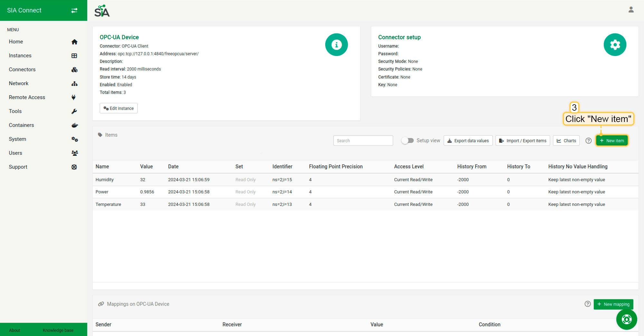
Task: Click the user profile icon
Action: tap(631, 10)
